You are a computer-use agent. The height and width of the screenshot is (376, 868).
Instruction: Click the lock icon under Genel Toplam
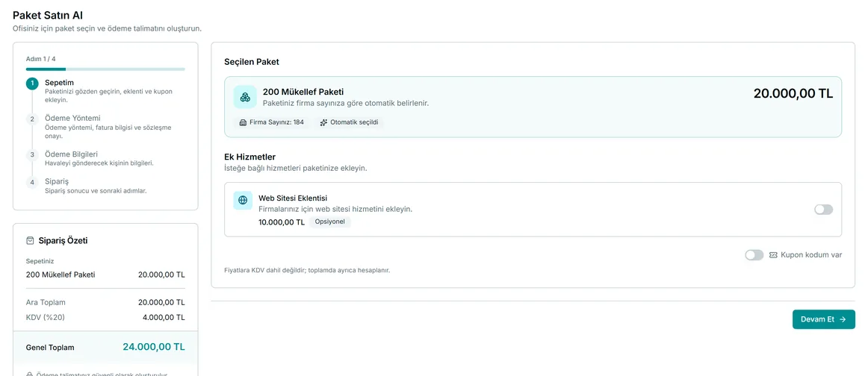click(29, 375)
